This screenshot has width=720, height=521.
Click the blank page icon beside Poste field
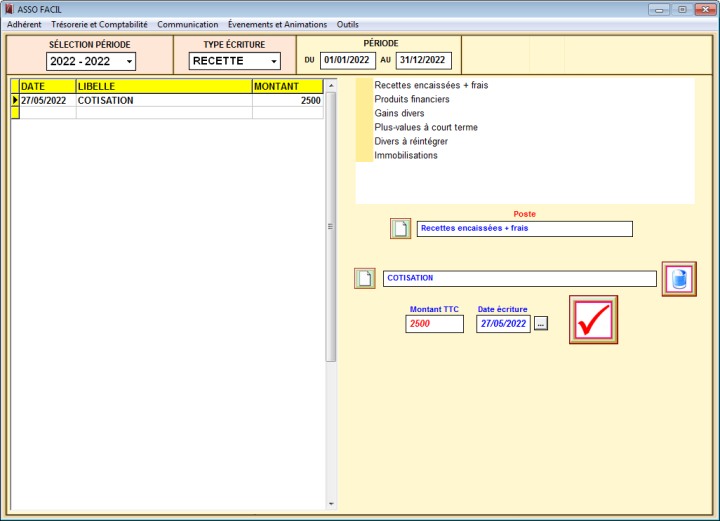pyautogui.click(x=400, y=229)
